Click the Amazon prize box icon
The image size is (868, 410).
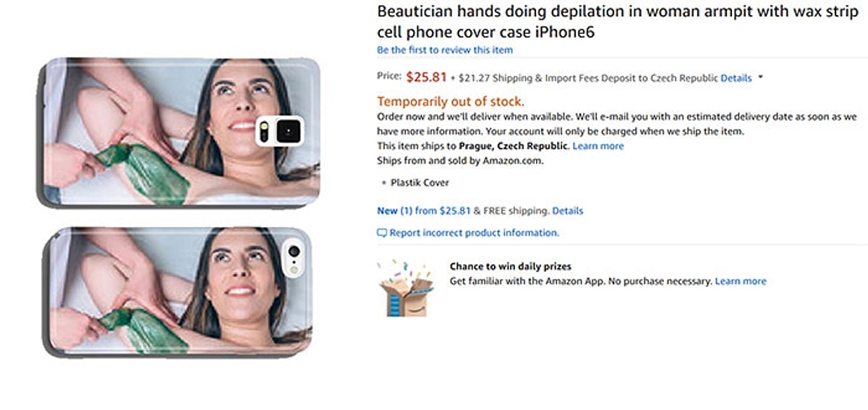(406, 289)
